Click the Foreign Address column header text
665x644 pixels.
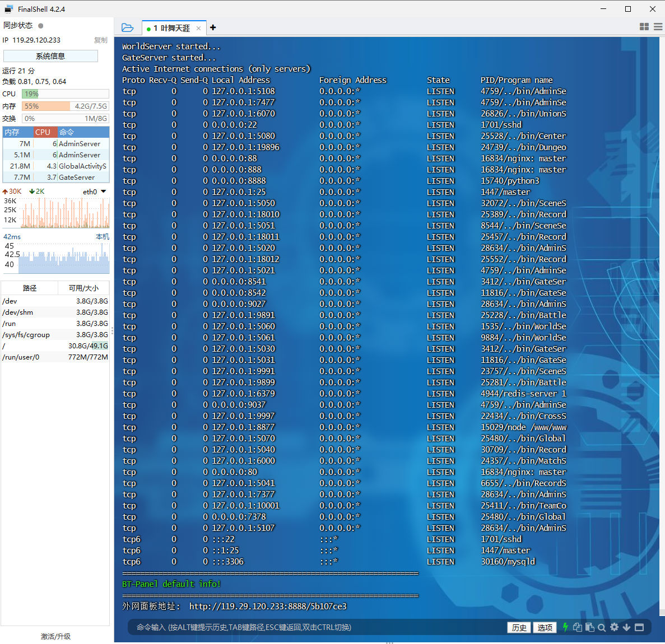click(x=353, y=80)
